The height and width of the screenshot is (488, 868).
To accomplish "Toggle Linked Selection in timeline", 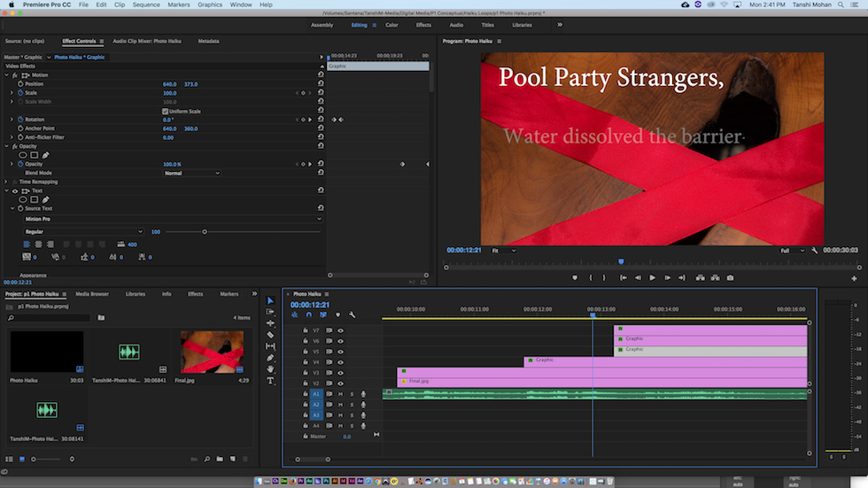I will coord(323,314).
